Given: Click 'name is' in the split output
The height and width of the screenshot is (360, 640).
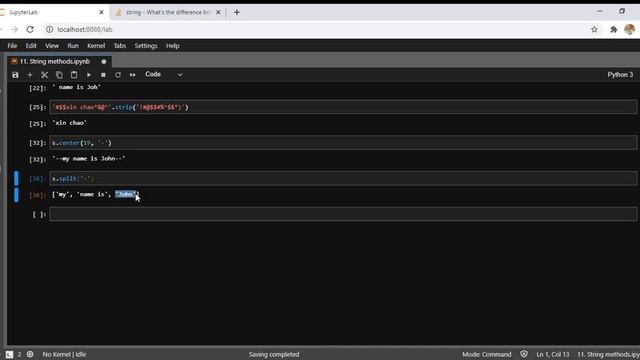Looking at the screenshot, I should [x=93, y=194].
